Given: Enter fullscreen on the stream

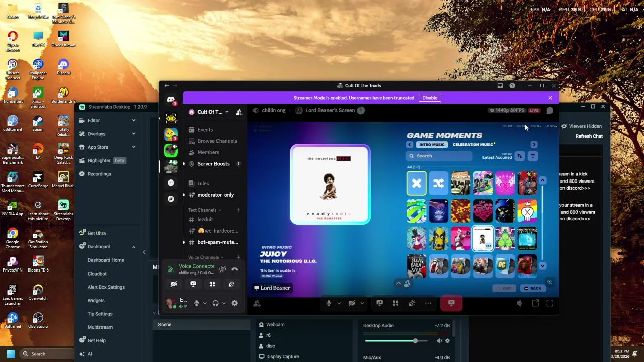Looking at the screenshot, I should (550, 303).
